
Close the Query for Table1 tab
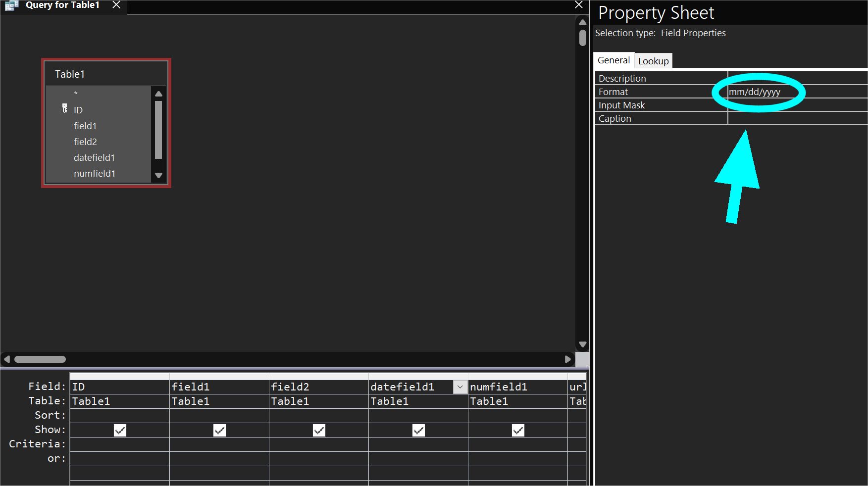116,5
